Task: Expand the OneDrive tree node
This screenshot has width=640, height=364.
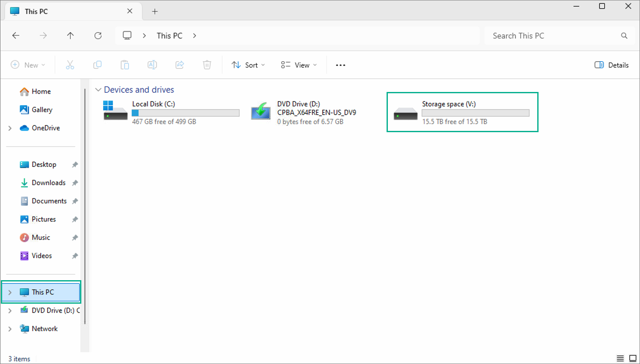Action: pos(10,128)
